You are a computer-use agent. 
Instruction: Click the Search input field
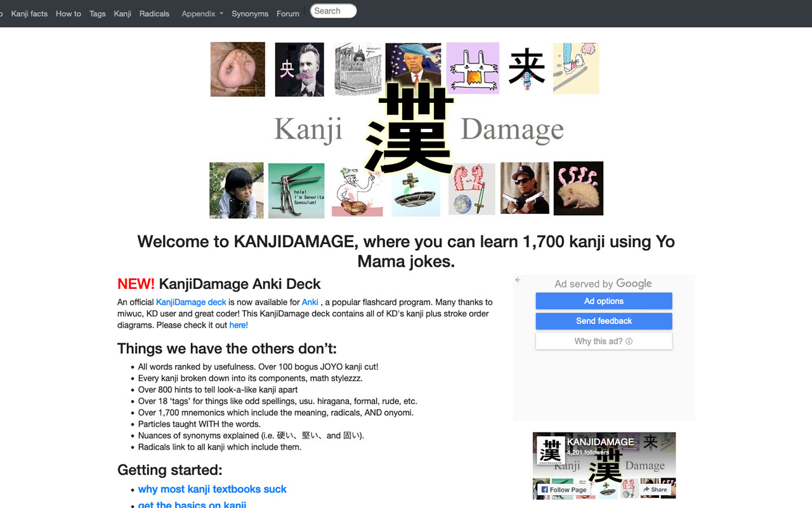click(332, 10)
